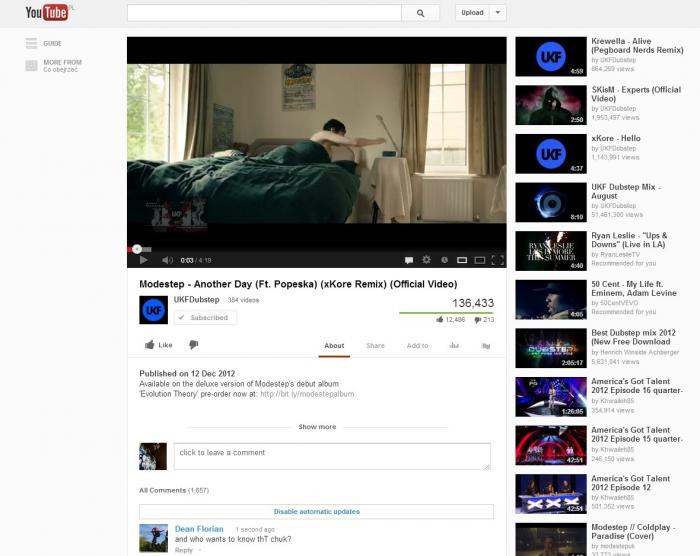This screenshot has height=556, width=700.
Task: Expand description with Show more
Action: (x=317, y=427)
